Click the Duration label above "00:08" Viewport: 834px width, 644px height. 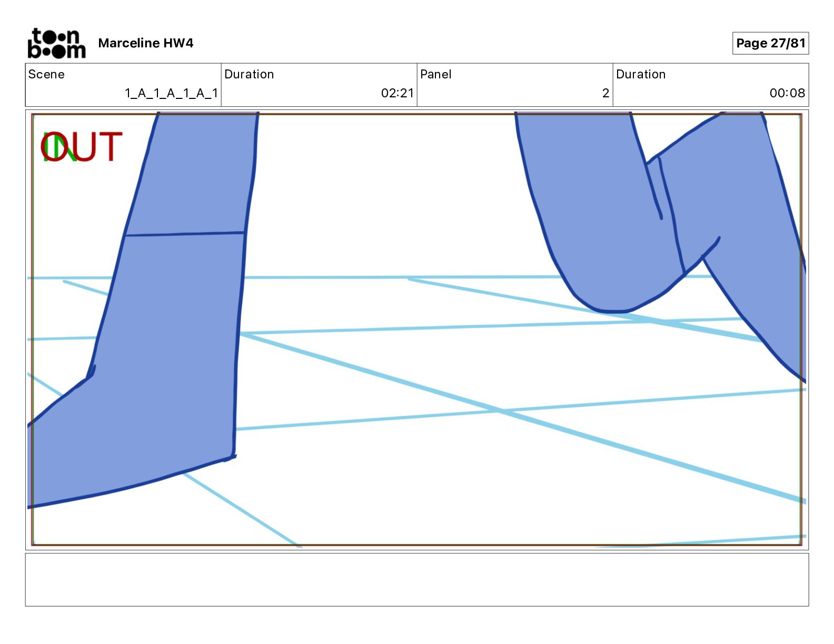click(x=641, y=74)
